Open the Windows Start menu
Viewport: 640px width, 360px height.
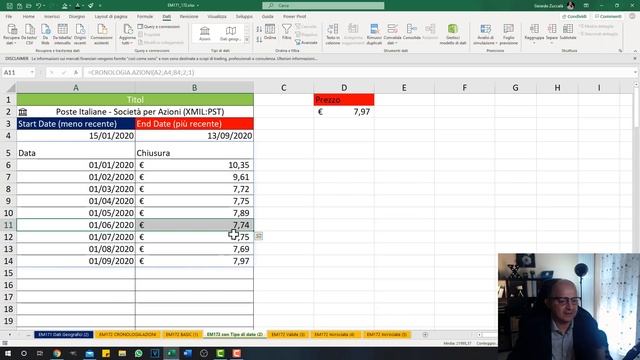point(7,353)
